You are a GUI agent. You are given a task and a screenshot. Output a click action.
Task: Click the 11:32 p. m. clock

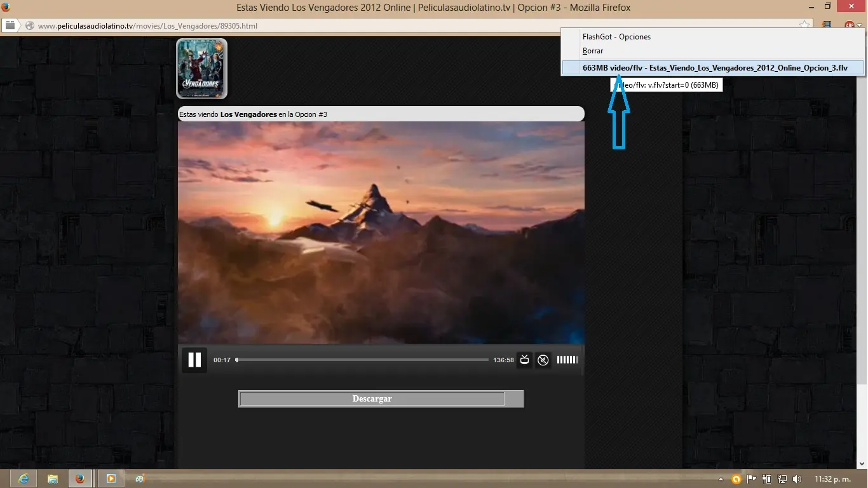coord(832,479)
